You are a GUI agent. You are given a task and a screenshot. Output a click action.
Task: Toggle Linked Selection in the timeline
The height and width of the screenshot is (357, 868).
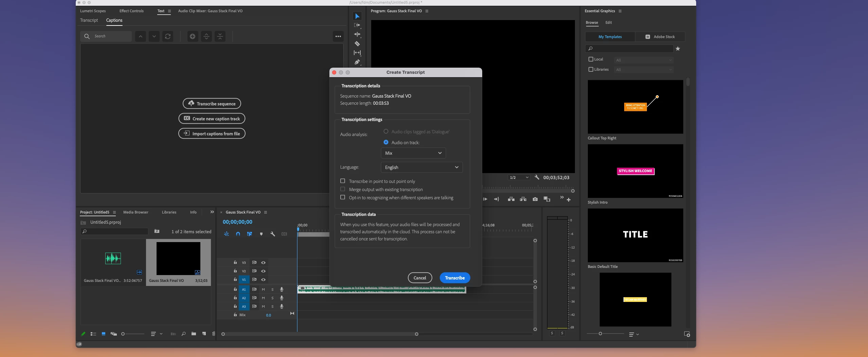[250, 234]
